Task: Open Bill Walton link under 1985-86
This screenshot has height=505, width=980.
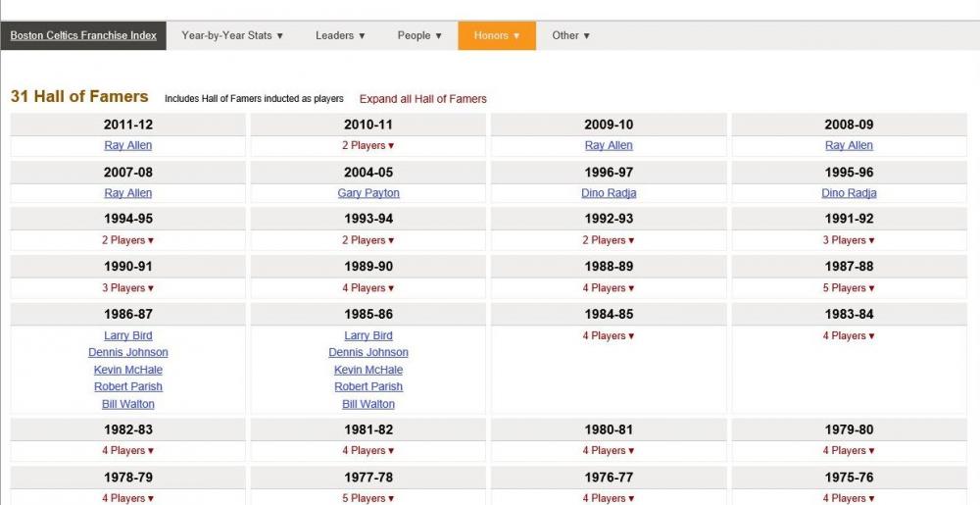Action: click(x=368, y=404)
